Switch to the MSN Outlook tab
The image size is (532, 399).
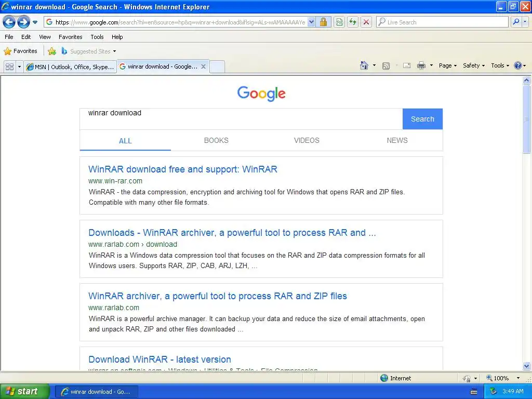(x=70, y=67)
